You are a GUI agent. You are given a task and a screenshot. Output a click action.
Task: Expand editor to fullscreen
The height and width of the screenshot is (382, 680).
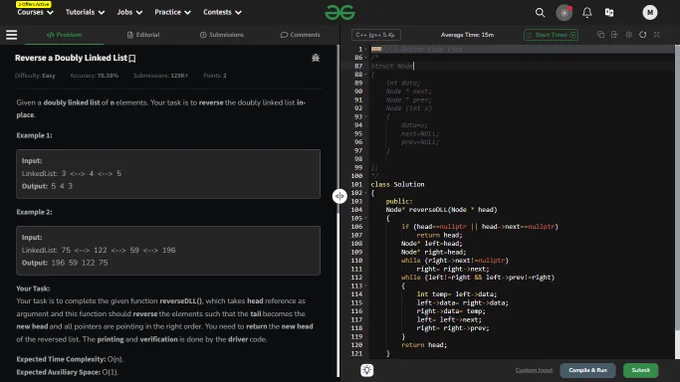coord(657,35)
